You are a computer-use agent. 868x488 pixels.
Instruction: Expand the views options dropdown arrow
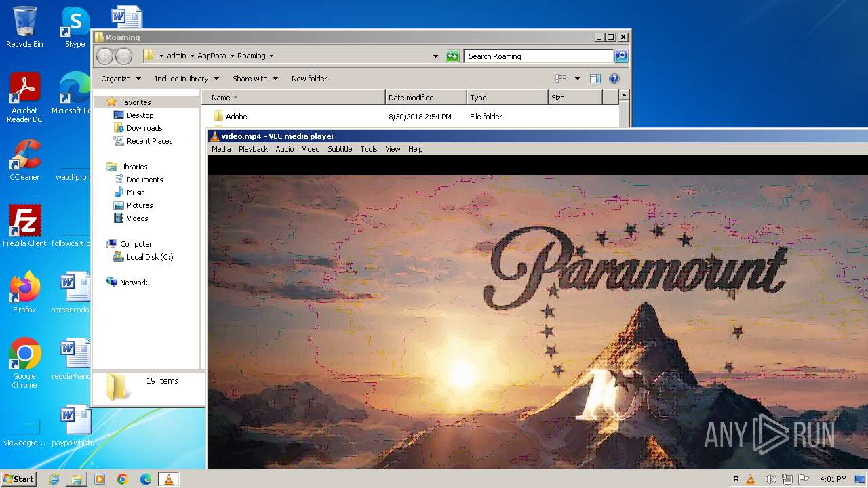[x=577, y=79]
